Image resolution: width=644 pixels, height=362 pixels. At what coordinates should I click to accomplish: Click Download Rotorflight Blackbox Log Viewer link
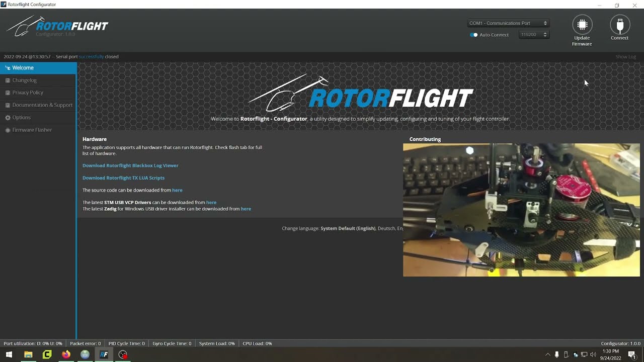point(130,165)
